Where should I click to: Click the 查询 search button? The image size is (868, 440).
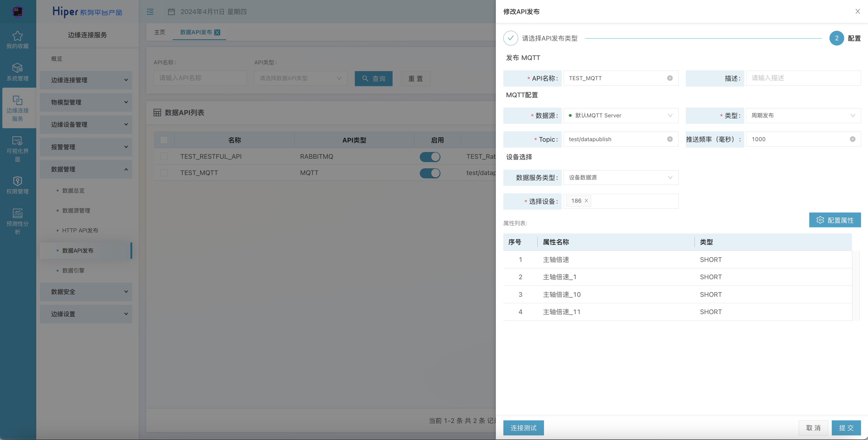click(373, 78)
